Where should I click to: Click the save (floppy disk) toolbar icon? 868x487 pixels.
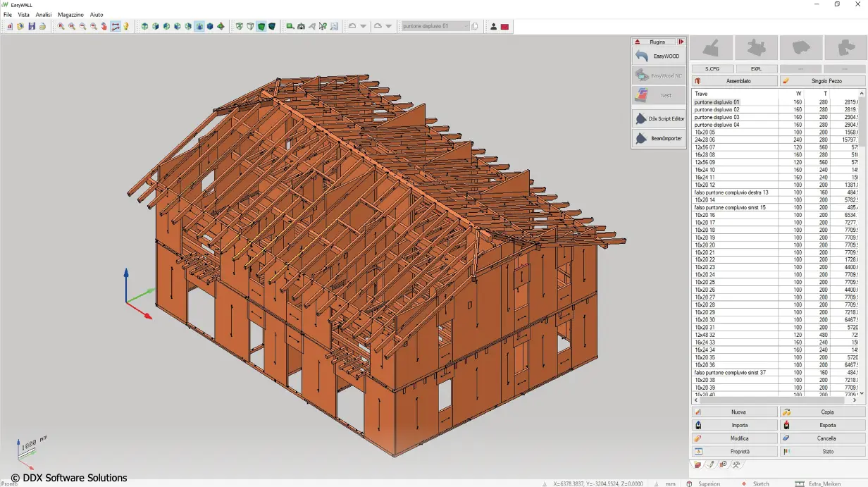(x=32, y=26)
